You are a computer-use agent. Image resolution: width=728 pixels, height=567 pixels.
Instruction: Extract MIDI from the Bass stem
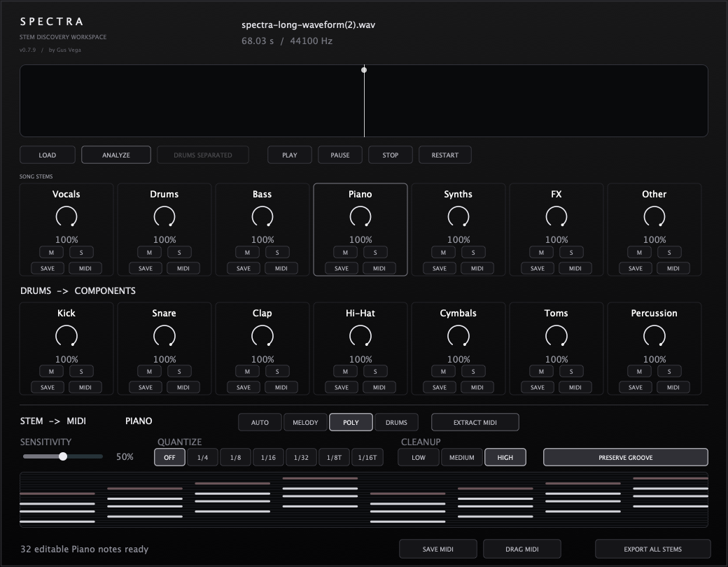pos(281,268)
